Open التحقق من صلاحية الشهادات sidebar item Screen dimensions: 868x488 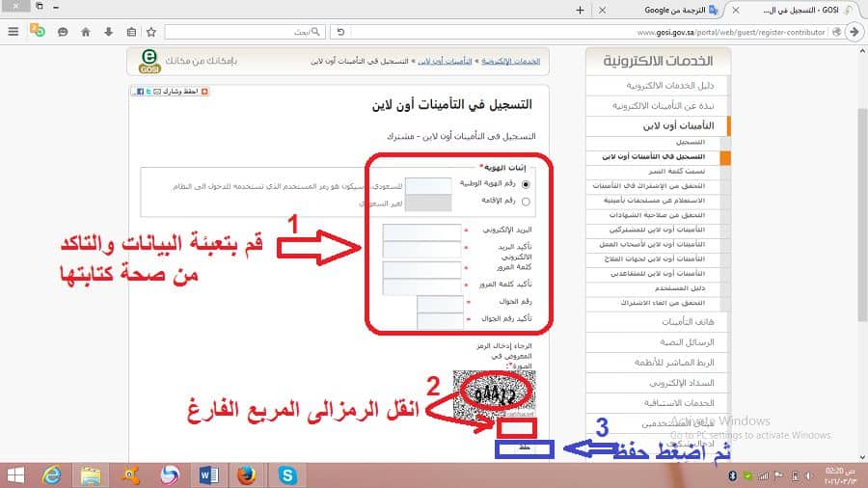(x=658, y=215)
